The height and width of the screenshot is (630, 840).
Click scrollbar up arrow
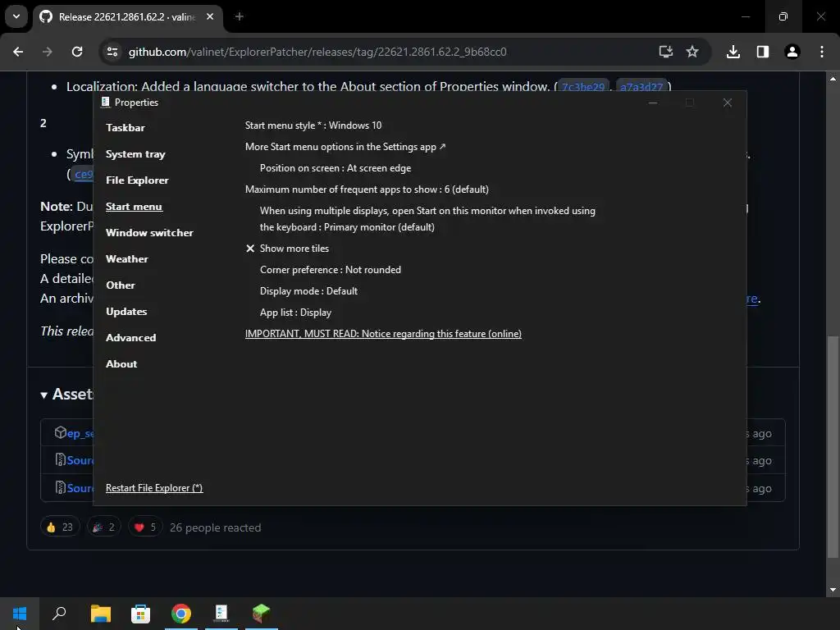(833, 78)
